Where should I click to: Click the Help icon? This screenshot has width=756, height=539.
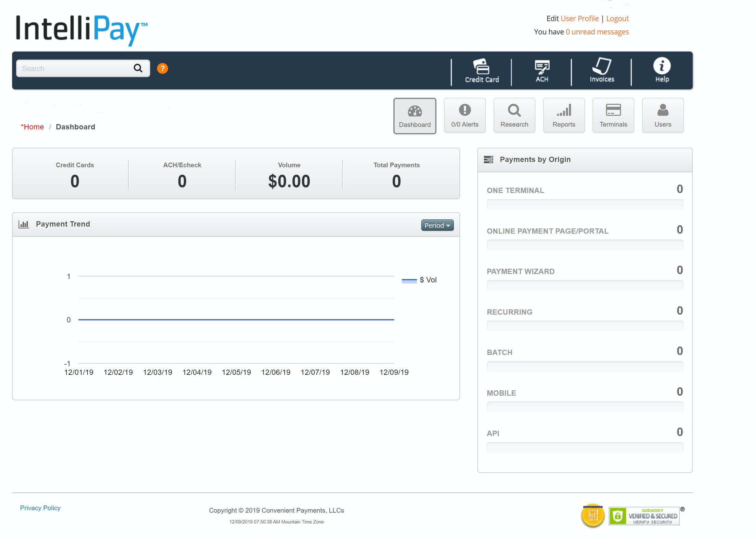(x=661, y=71)
